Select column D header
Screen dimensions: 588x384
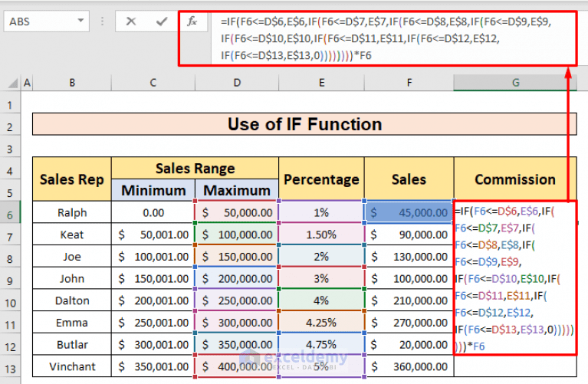(237, 83)
